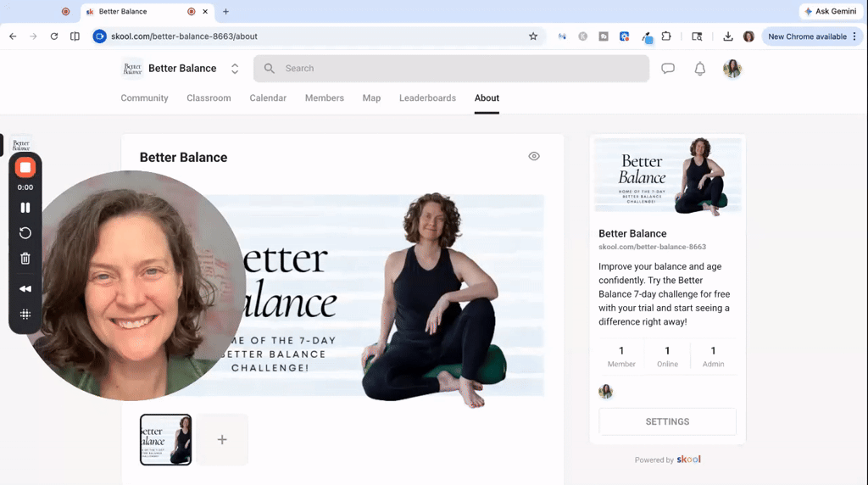Screen dimensions: 868x485
Task: Reload the page
Action: tap(53, 36)
